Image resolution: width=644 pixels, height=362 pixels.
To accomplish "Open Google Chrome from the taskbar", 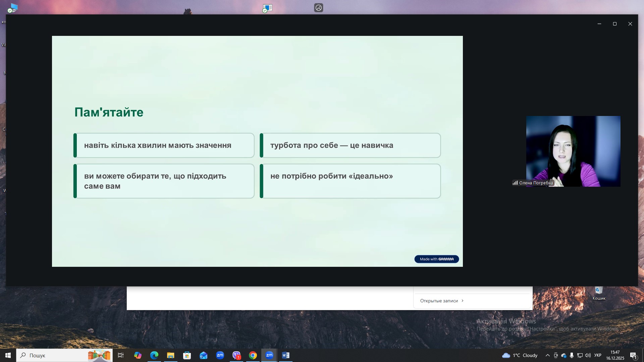I will click(x=253, y=355).
